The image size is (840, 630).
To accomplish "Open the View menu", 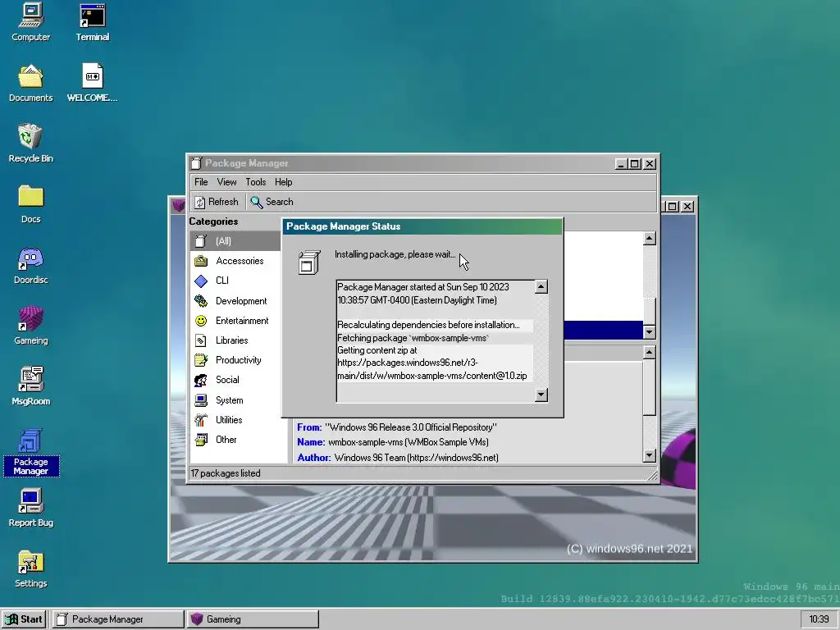I will tap(226, 182).
